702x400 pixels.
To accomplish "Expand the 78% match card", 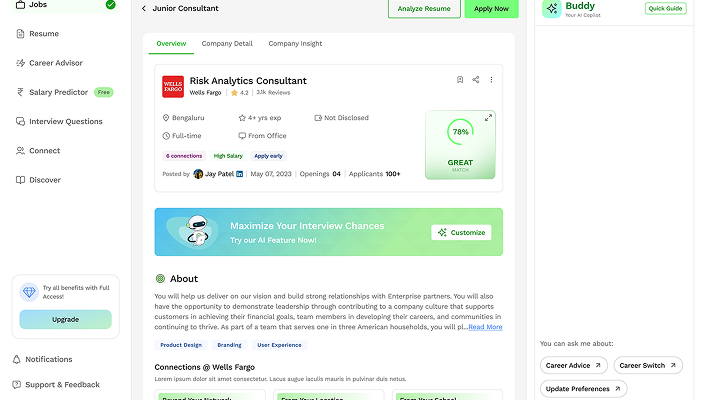I will tap(488, 118).
